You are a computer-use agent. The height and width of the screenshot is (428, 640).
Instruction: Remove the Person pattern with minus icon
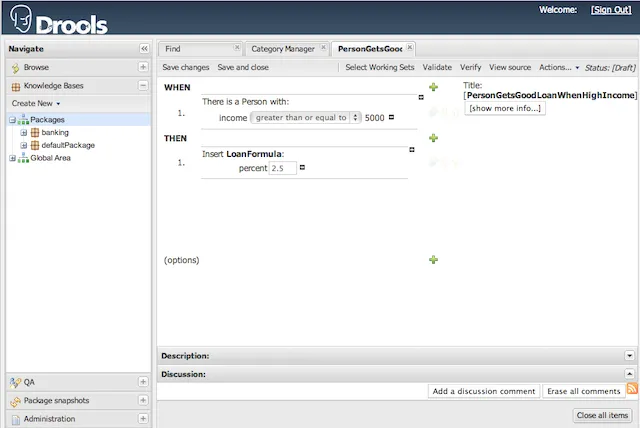(421, 97)
